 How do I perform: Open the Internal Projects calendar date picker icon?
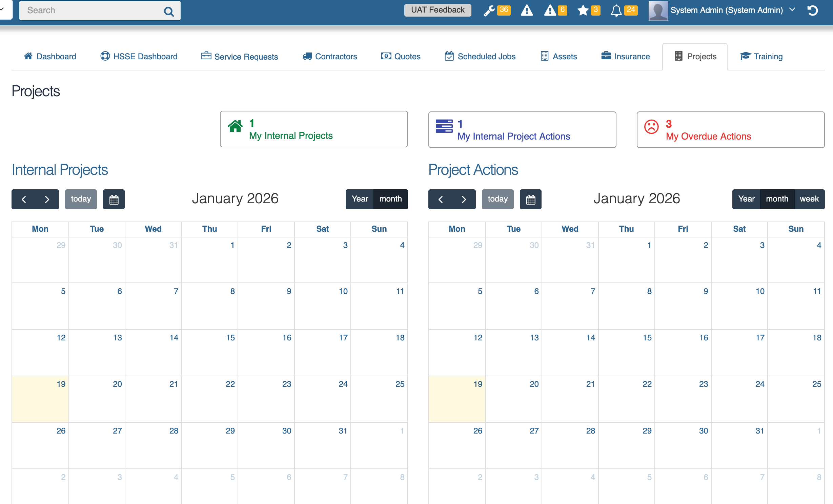114,199
